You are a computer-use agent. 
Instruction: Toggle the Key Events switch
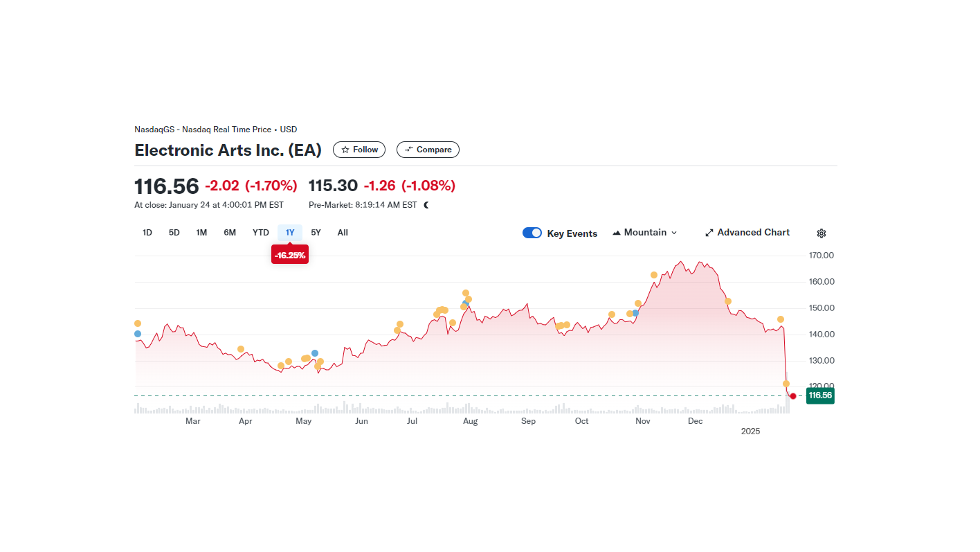[x=532, y=233]
